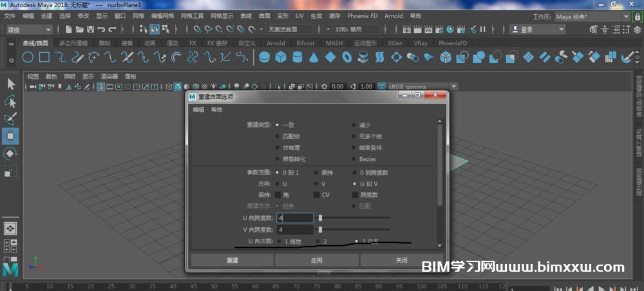Enable the 角 keep checkbox

278,194
